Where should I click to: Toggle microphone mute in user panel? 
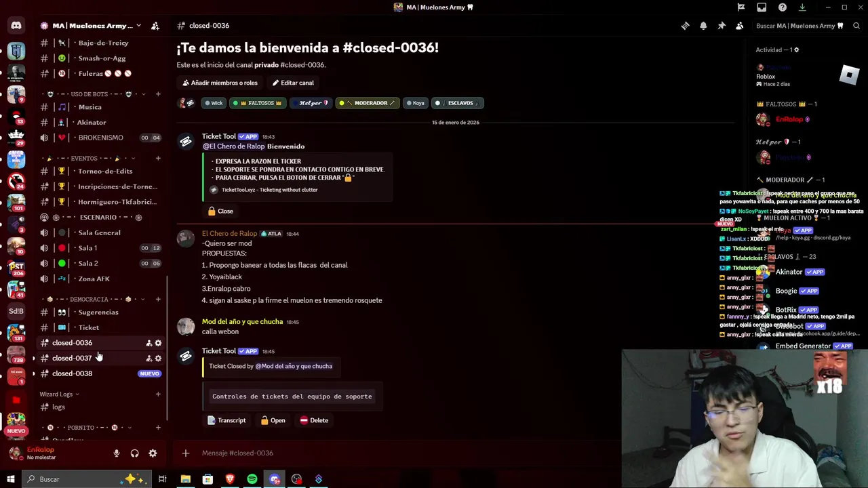point(117,453)
